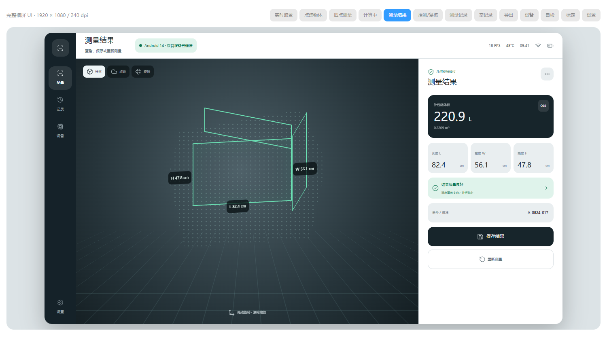Open the three-dot more options menu
Image resolution: width=607 pixels, height=364 pixels.
coord(547,74)
